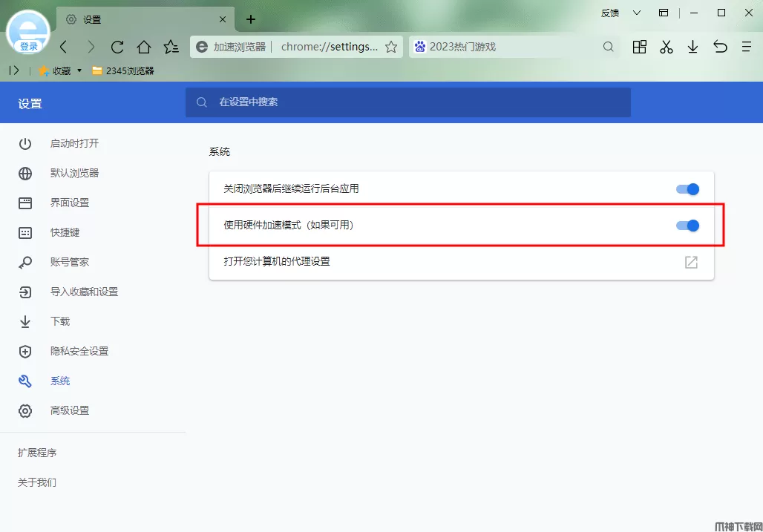Reload the page with refresh icon
763x532 pixels.
117,47
